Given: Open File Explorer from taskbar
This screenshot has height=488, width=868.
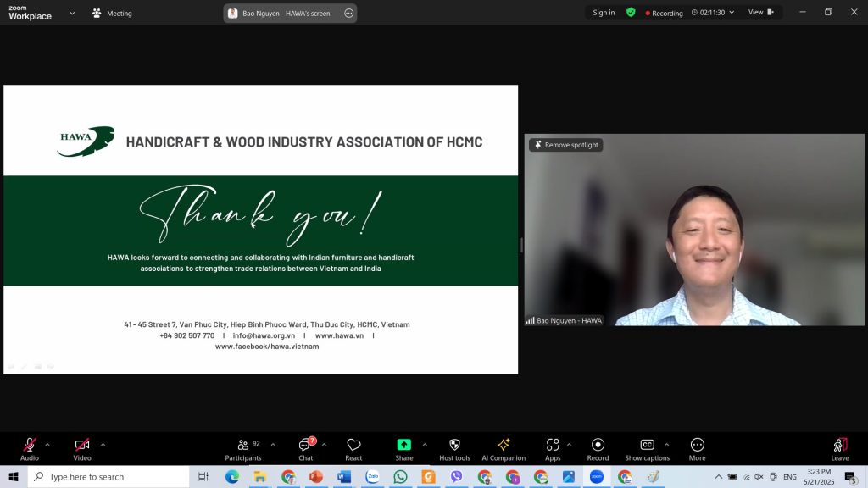Looking at the screenshot, I should pyautogui.click(x=260, y=476).
